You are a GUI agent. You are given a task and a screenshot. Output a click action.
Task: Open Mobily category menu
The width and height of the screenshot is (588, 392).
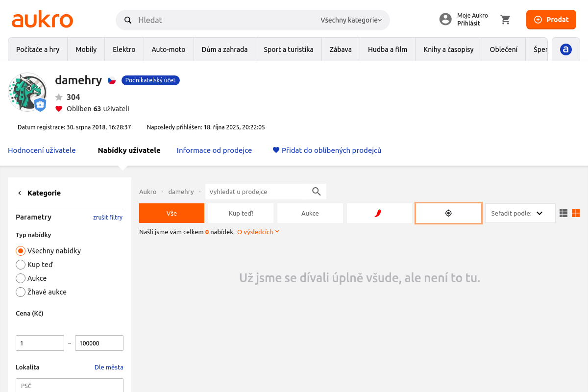86,49
